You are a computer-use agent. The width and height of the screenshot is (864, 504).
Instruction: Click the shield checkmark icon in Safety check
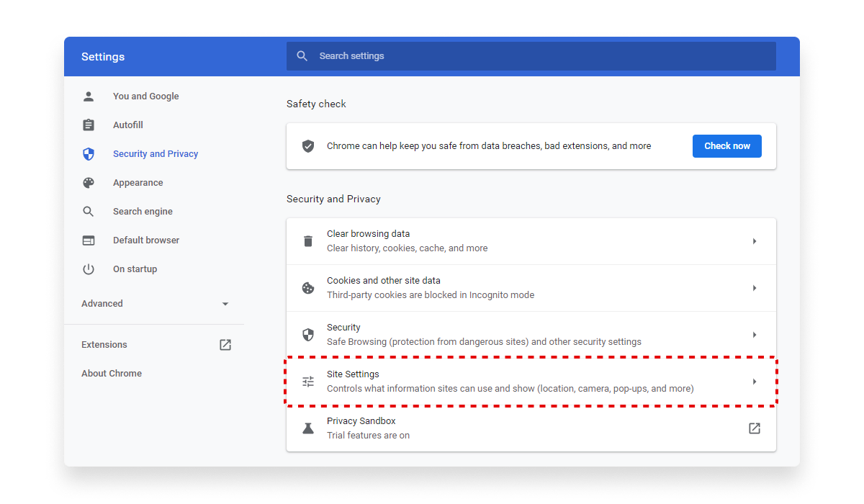click(x=308, y=145)
